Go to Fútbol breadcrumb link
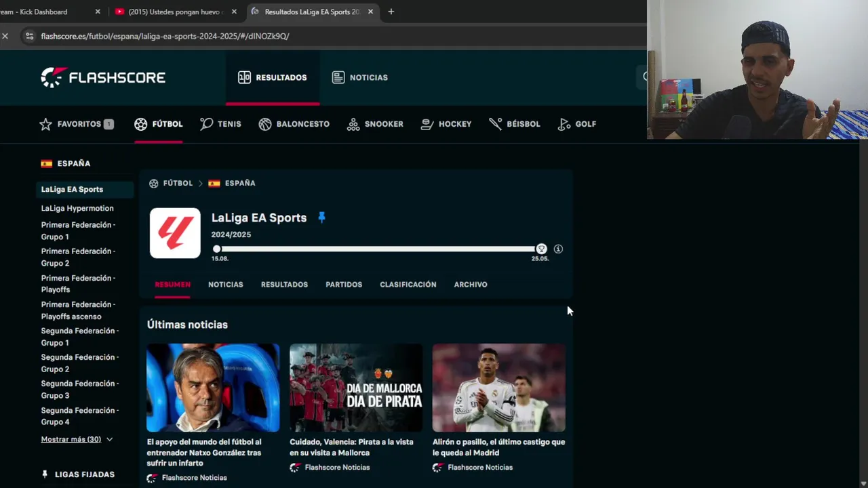Viewport: 868px width, 488px height. point(178,183)
